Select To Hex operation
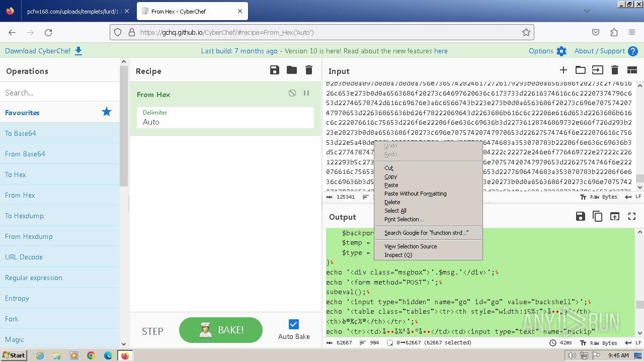The image size is (644, 362). click(59, 174)
